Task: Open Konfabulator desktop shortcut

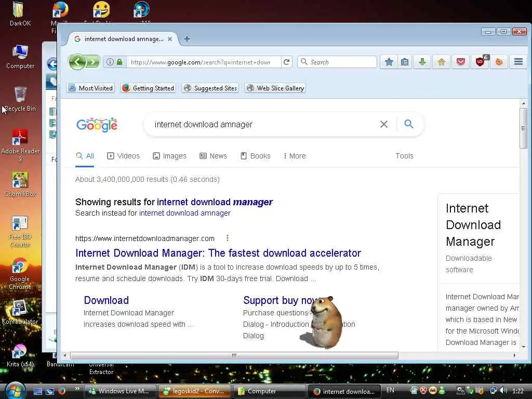Action: (x=20, y=312)
